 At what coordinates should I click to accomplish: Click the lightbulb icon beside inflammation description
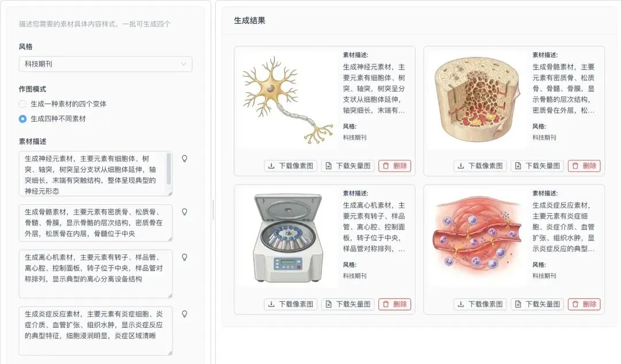tap(185, 314)
